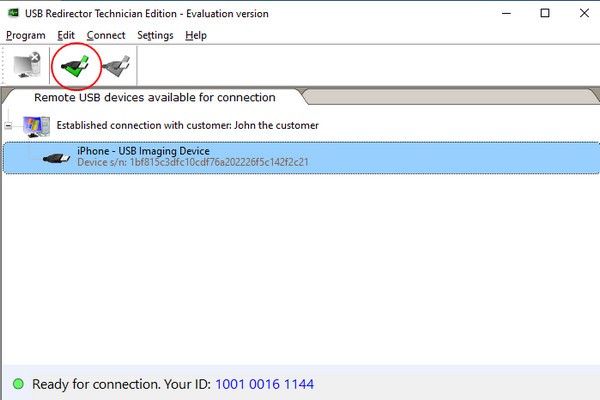Screen dimensions: 600x400
Task: Click the ID 1001 0016 1144 link
Action: (x=264, y=384)
